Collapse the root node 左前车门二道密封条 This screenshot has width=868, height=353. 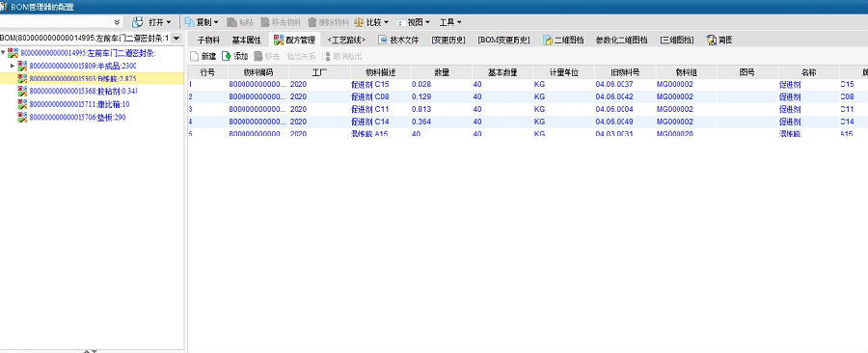click(x=3, y=53)
